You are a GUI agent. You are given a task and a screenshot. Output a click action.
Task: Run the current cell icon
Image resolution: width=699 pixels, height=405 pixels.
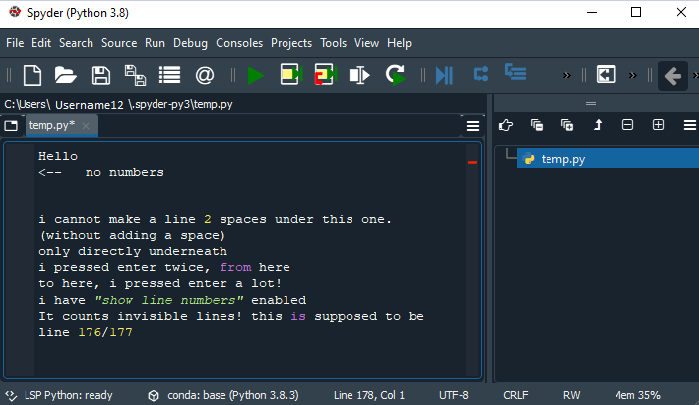[x=291, y=74]
